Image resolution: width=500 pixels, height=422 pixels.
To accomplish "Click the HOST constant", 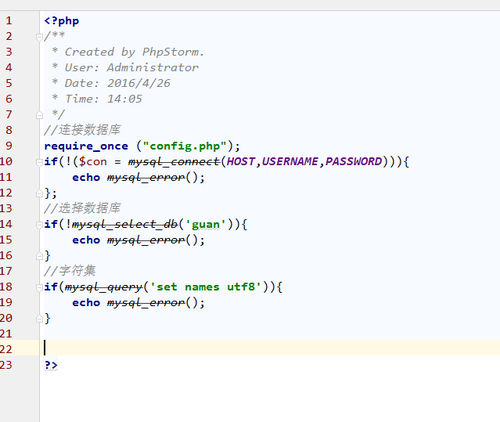I will 241,162.
